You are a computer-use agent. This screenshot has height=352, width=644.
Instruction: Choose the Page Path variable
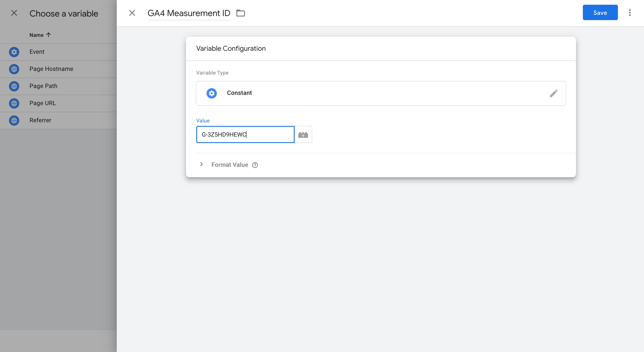(x=58, y=86)
